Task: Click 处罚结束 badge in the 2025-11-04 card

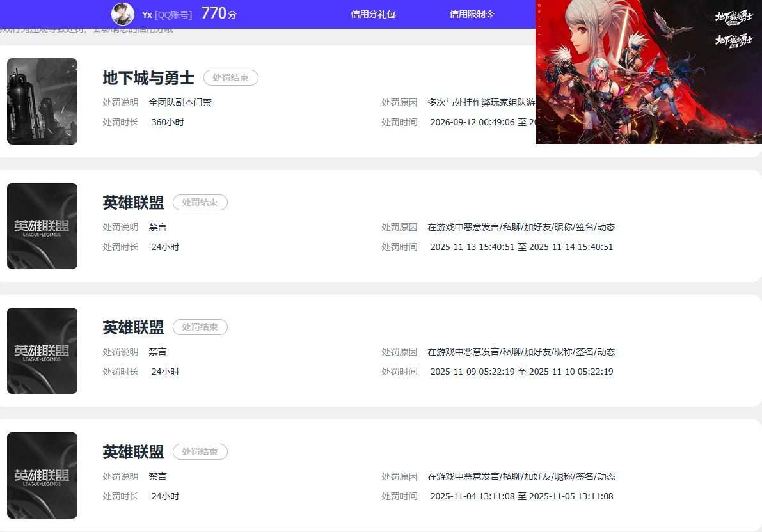Action: (x=200, y=452)
